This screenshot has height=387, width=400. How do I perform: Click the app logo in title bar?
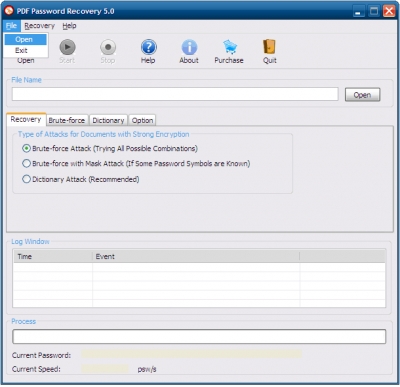tap(9, 11)
